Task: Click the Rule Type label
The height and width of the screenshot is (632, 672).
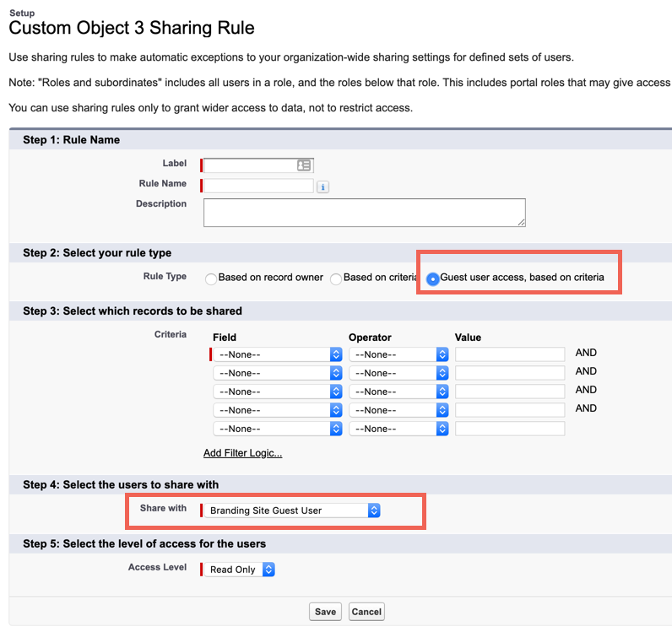Action: click(165, 277)
